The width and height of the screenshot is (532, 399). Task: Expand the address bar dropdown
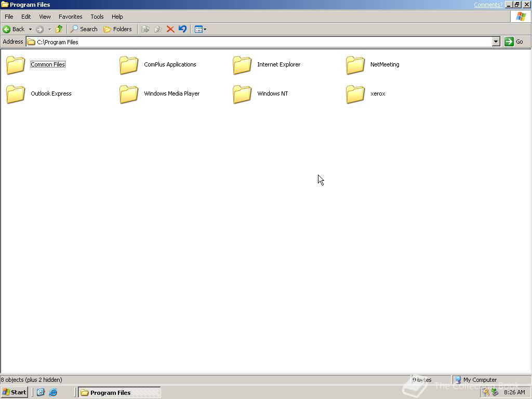click(496, 42)
